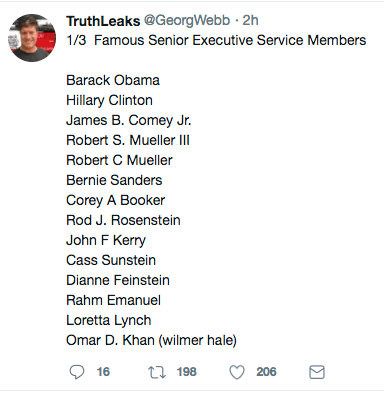Click 'James B. Comey Jr.' text line
This screenshot has height=397, width=384.
click(129, 120)
